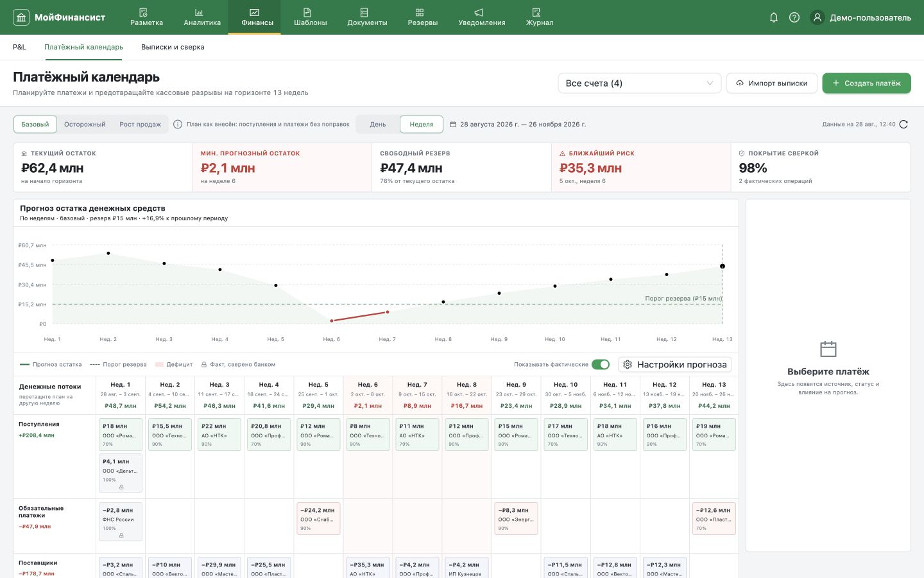Click the cloud upload icon in Импорт выписки
Image resolution: width=924 pixels, height=578 pixels.
[740, 83]
